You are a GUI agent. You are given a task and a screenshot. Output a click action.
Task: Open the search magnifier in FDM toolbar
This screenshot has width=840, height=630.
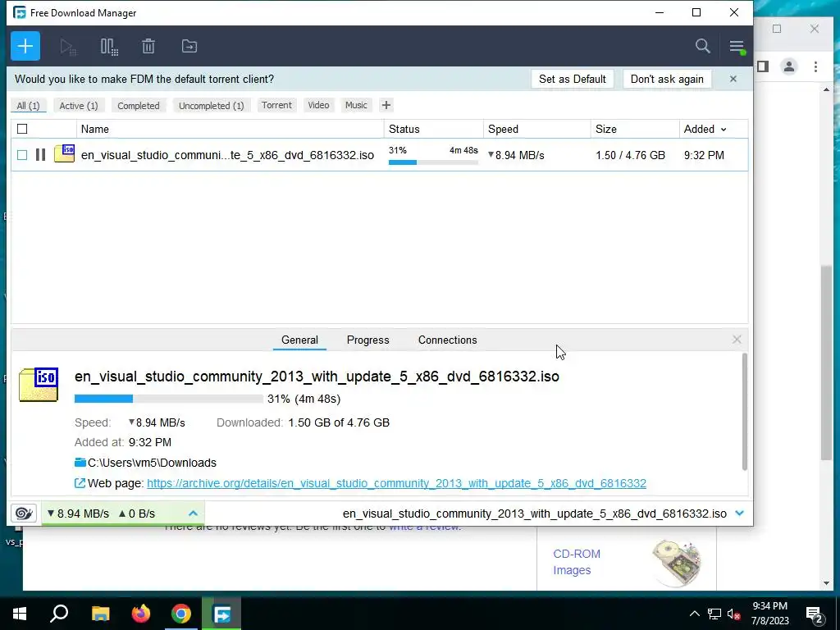click(702, 46)
